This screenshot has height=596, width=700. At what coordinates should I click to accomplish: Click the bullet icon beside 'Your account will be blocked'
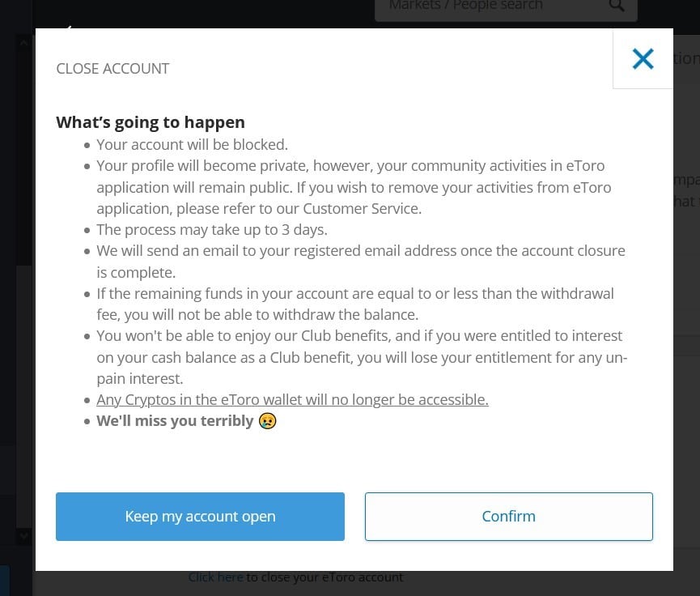pyautogui.click(x=86, y=146)
